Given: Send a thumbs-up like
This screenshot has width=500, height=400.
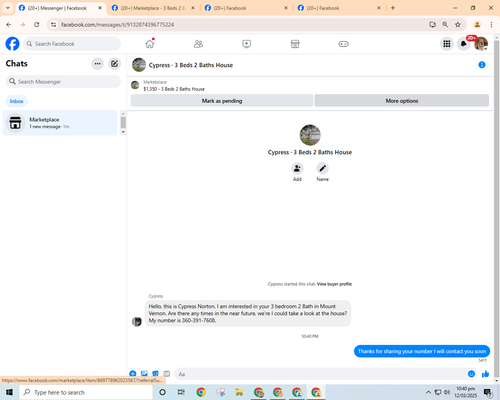Looking at the screenshot, I should pyautogui.click(x=485, y=374).
